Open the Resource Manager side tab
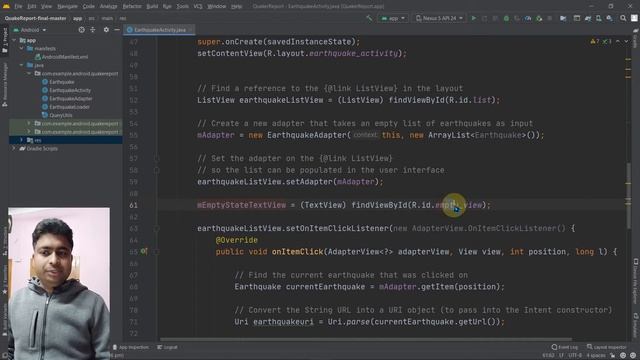 coord(5,85)
